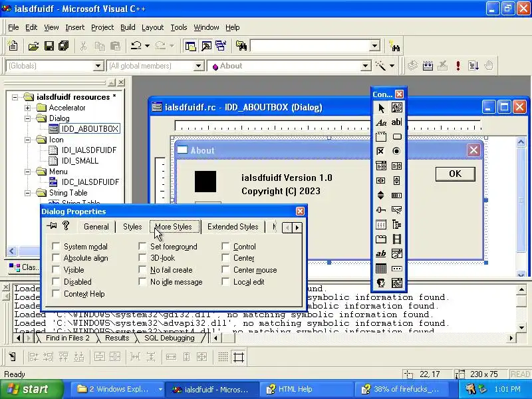Select the Animate film-strip control tool
The image size is (532, 399).
coord(396,239)
